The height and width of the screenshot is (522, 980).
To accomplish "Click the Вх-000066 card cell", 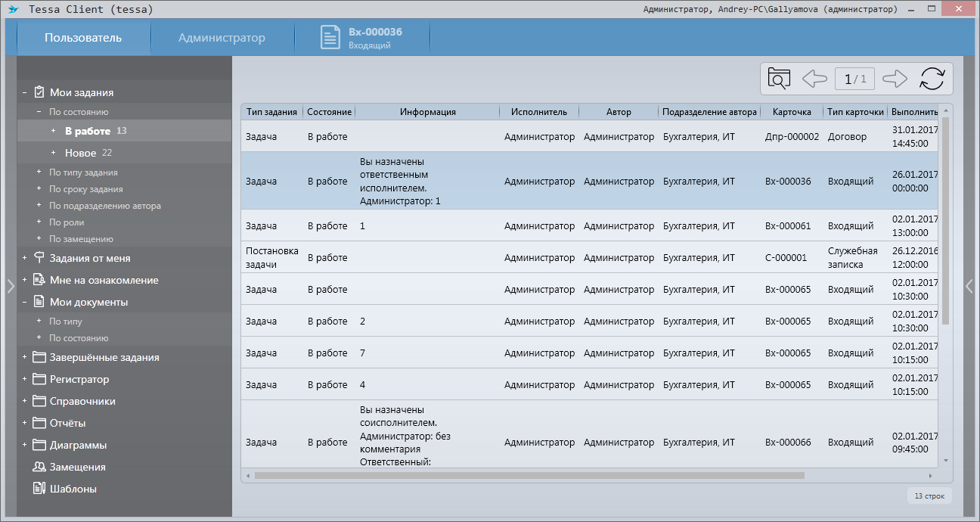I will pos(792,442).
